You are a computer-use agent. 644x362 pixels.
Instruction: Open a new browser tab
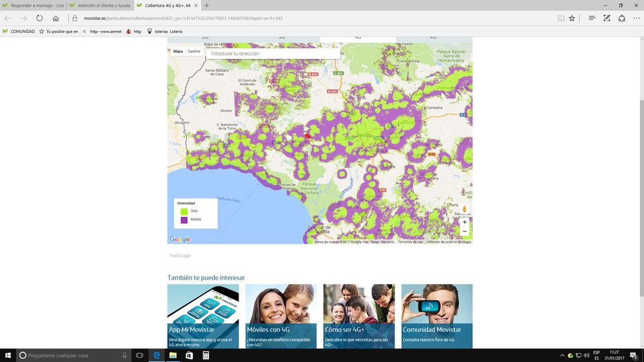[207, 5]
